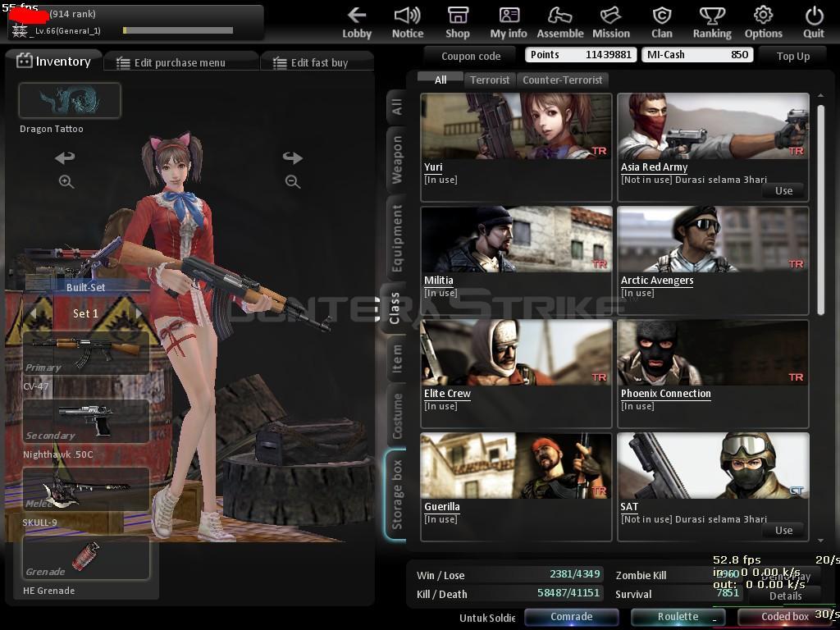Image resolution: width=840 pixels, height=630 pixels.
Task: Click the class list scroll-down arrow
Action: pos(820,541)
